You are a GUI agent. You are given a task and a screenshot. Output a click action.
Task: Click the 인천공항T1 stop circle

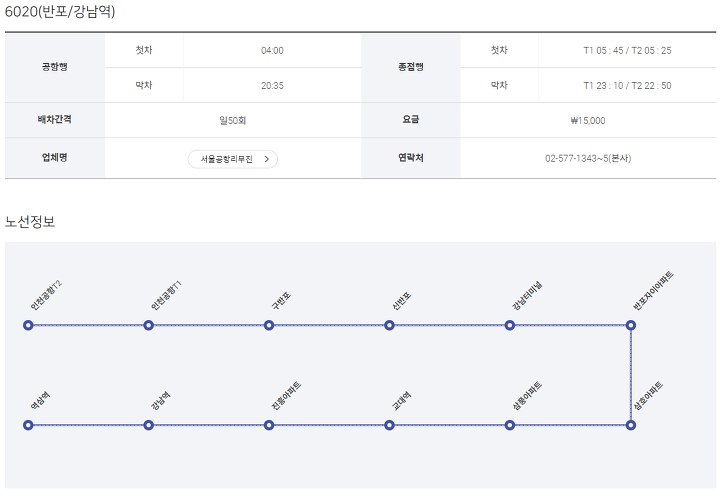148,325
